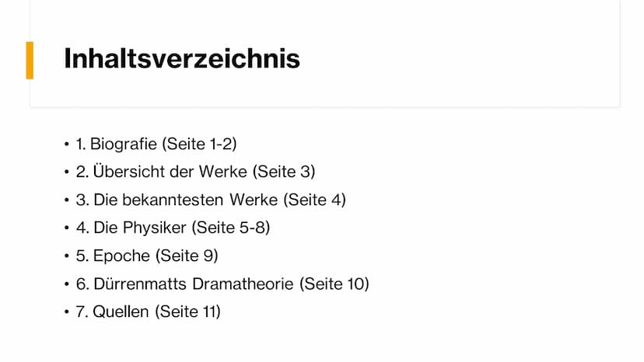
Task: Click the bullet point before "5. Epoche"
Action: pyautogui.click(x=67, y=256)
